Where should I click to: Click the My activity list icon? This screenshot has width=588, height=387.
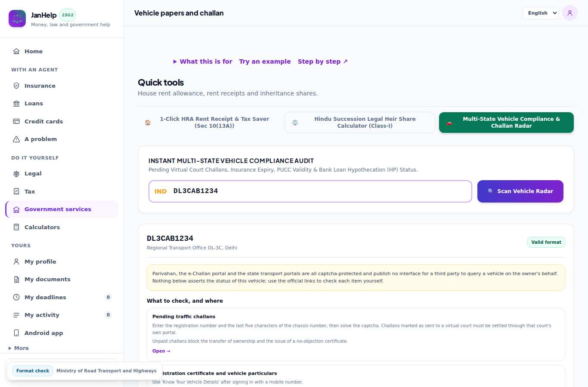pos(16,315)
